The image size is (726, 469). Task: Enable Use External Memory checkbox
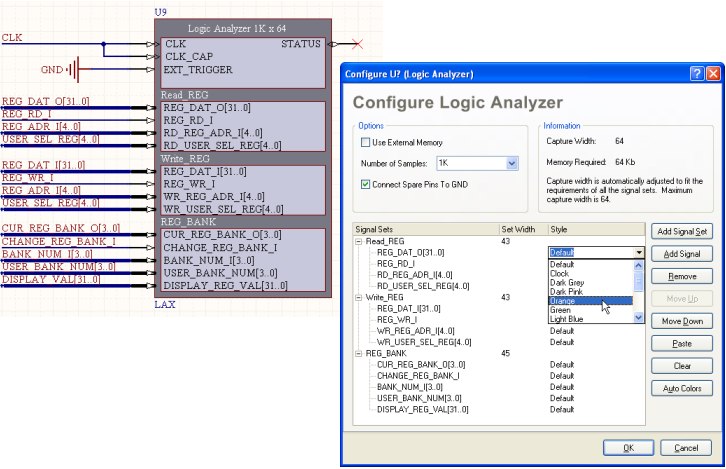pyautogui.click(x=365, y=143)
